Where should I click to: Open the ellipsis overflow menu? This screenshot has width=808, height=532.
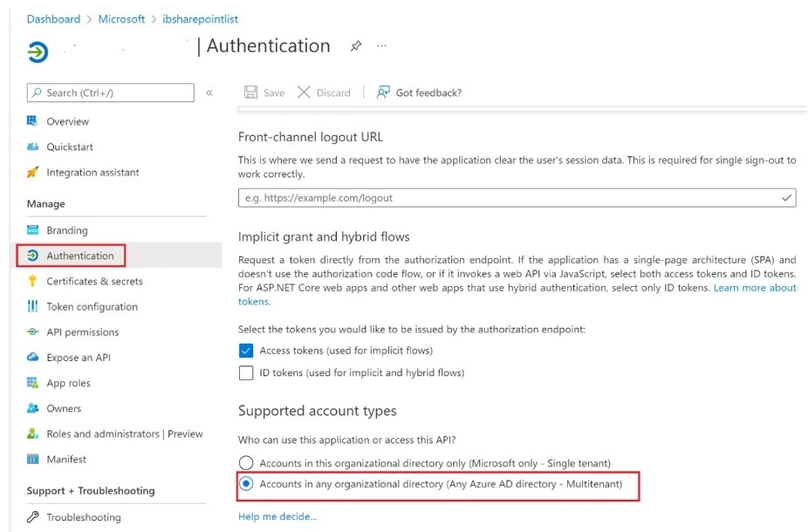point(381,46)
